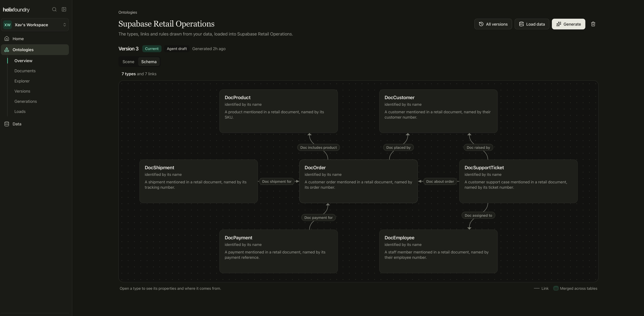Click the 'Doc payment for' link label
Screen dimensions: 644x316
coord(318,218)
